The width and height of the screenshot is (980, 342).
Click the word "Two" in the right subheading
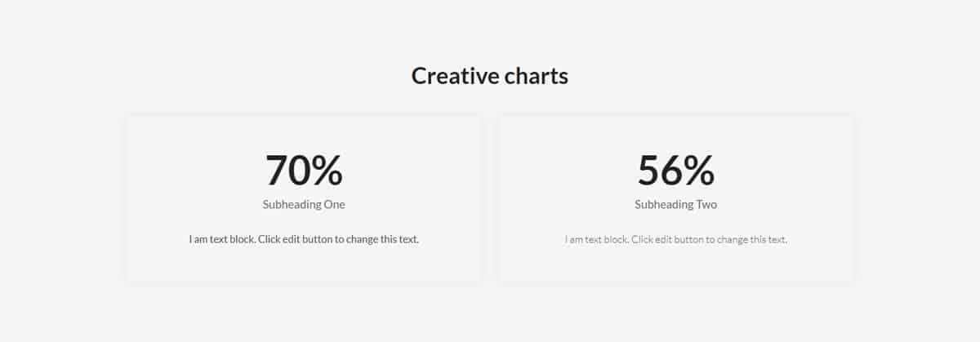pos(706,205)
